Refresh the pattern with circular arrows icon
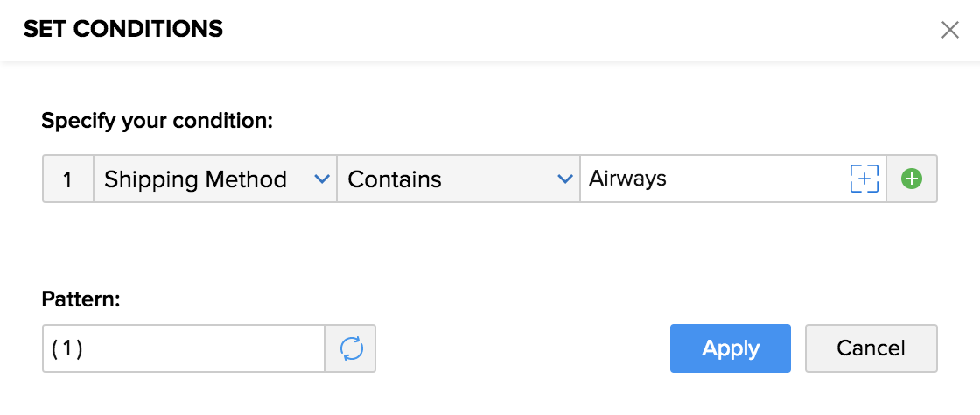This screenshot has height=415, width=980. [351, 348]
